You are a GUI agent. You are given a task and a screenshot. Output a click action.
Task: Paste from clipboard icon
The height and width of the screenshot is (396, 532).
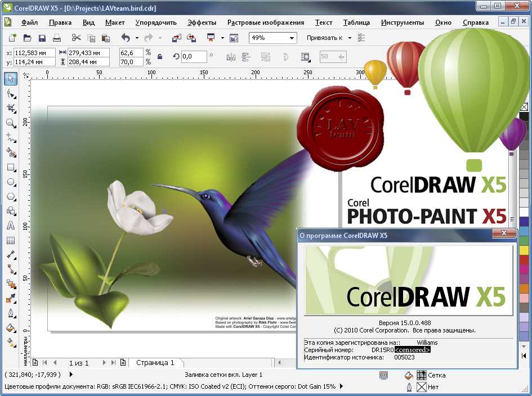[x=106, y=38]
